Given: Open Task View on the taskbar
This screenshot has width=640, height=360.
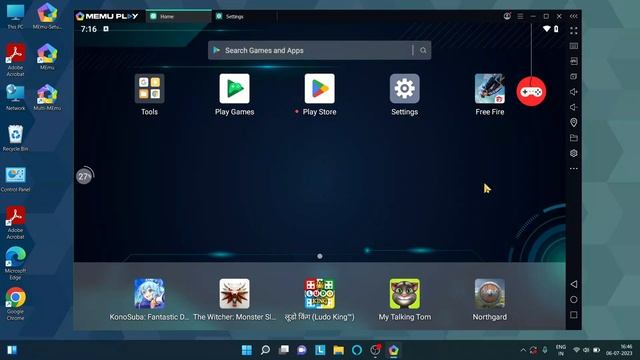Looking at the screenshot, I should [284, 350].
